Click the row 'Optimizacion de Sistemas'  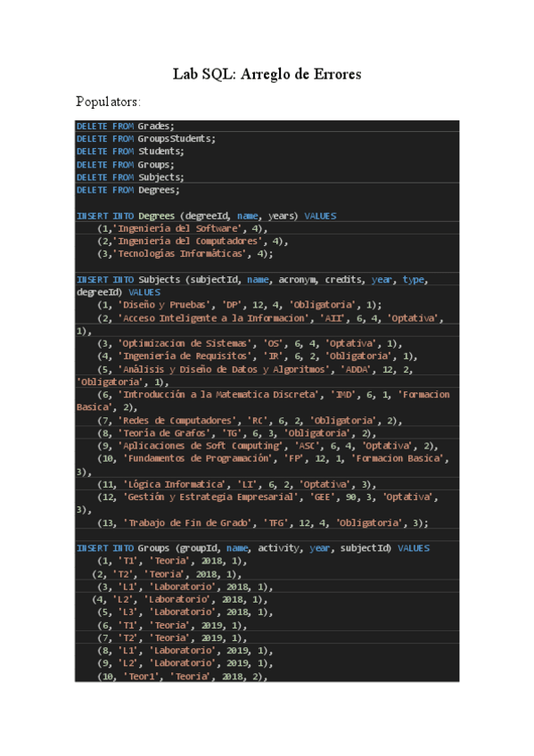[250, 344]
